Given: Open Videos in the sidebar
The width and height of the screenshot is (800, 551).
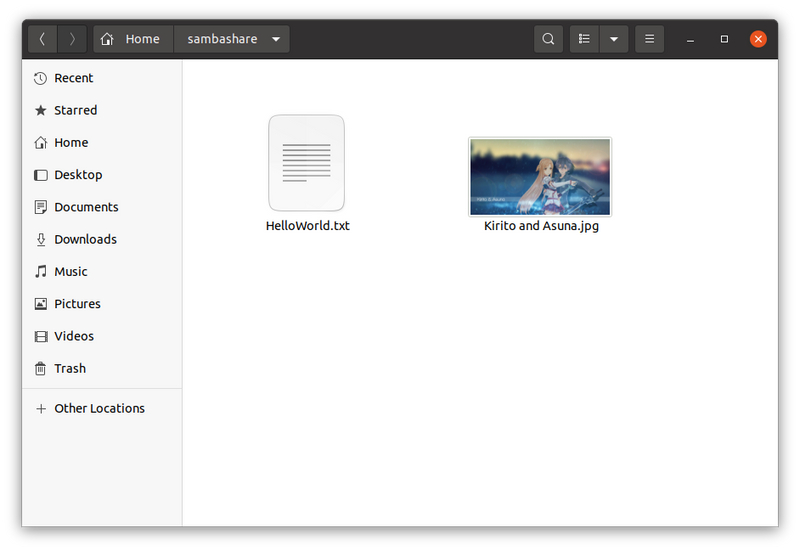Looking at the screenshot, I should pyautogui.click(x=102, y=336).
